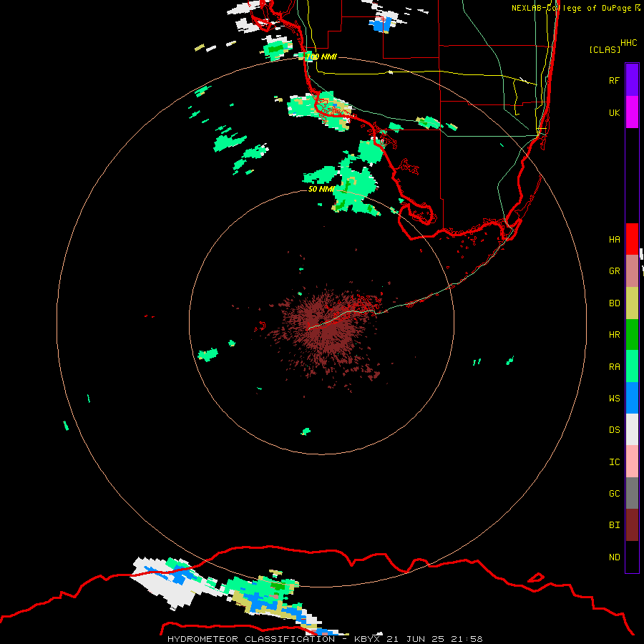The width and height of the screenshot is (644, 644).
Task: Click the RF legend label
Action: coord(615,80)
